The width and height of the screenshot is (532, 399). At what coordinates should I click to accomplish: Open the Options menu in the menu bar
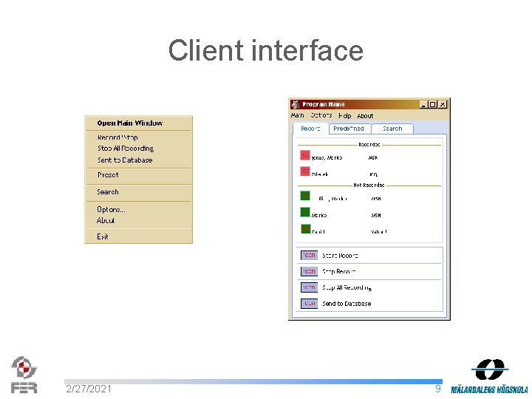tap(321, 115)
